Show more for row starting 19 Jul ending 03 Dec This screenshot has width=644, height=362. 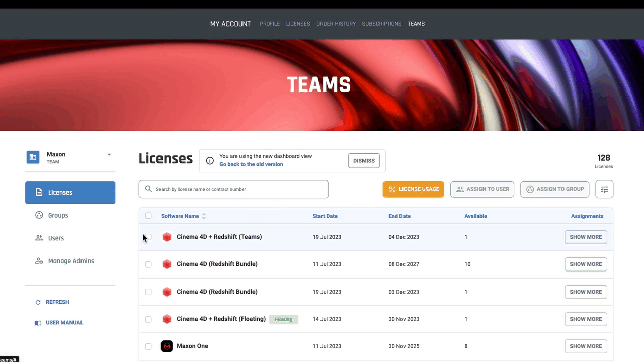click(586, 292)
